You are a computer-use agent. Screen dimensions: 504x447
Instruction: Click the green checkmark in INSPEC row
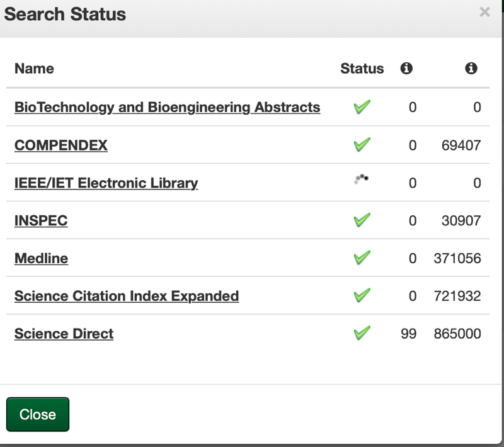point(362,220)
